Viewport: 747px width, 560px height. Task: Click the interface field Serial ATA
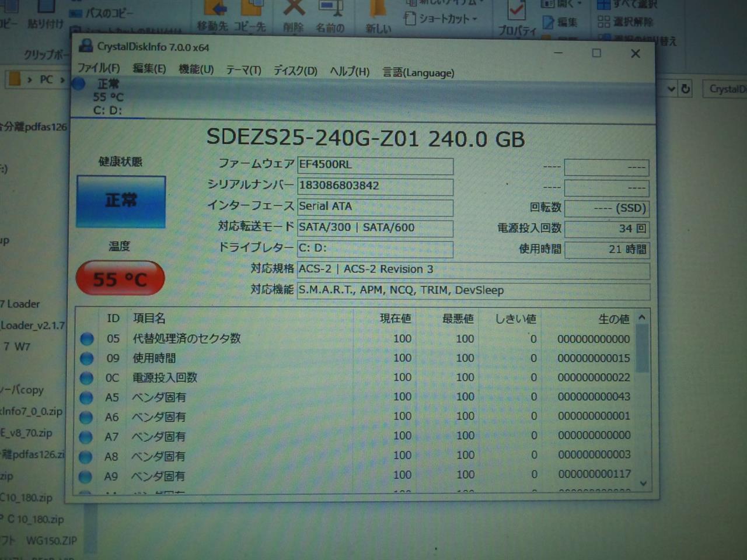(375, 207)
